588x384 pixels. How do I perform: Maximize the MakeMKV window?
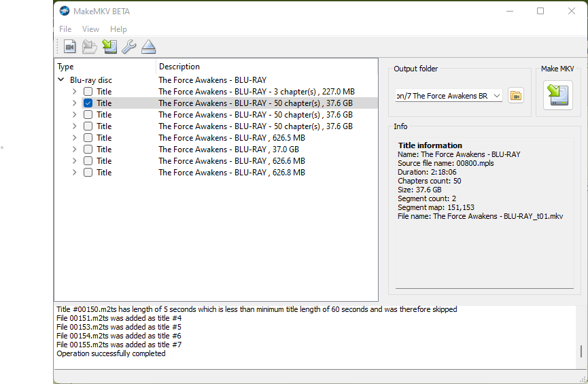(540, 12)
